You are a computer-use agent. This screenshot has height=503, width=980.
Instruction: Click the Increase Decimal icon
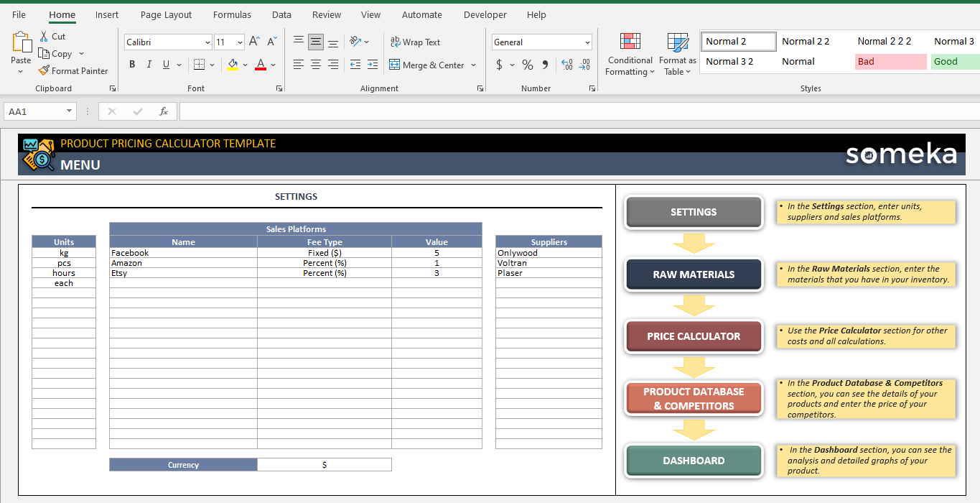tap(566, 65)
